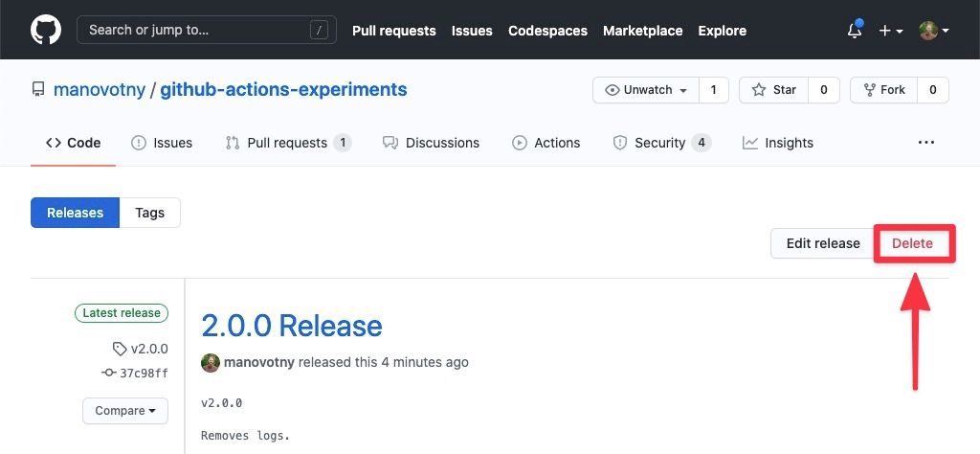This screenshot has height=454, width=980.
Task: Open the 2.0.0 Release title
Action: (292, 326)
